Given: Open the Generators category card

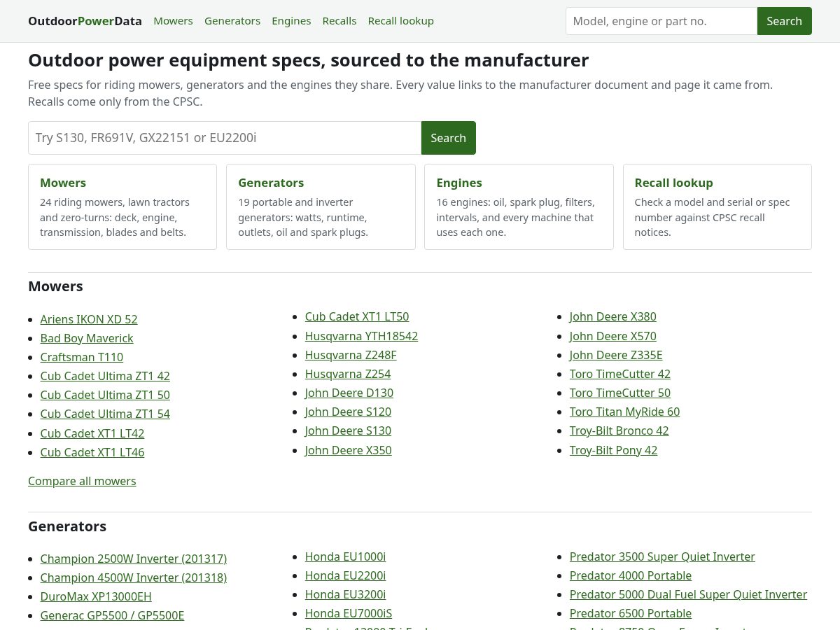Looking at the screenshot, I should click(x=321, y=207).
